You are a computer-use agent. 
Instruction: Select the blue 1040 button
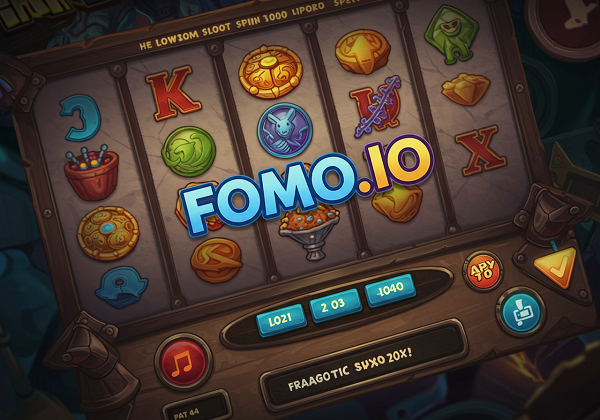tap(390, 289)
